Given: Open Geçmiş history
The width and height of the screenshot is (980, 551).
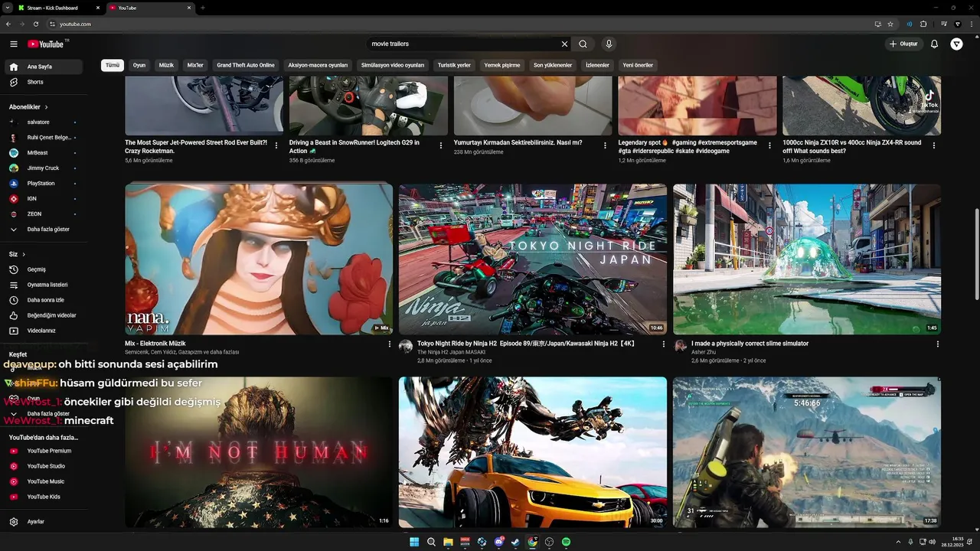Looking at the screenshot, I should tap(42, 269).
